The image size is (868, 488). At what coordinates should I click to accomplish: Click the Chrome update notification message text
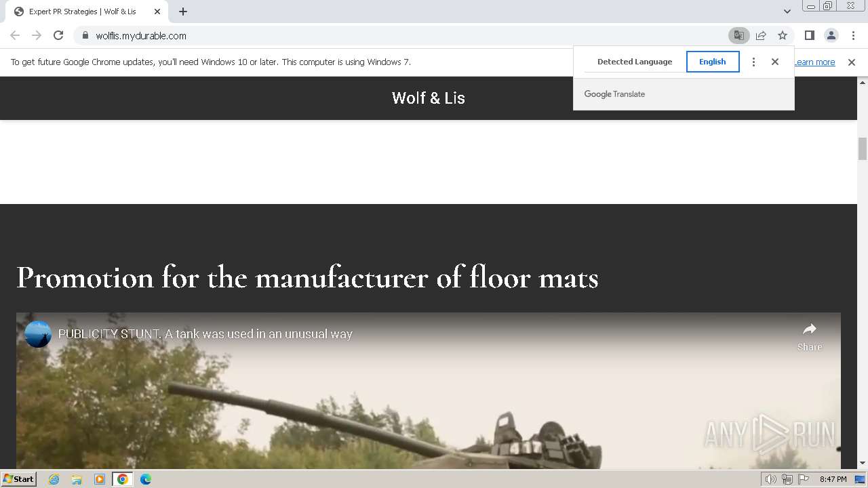[211, 62]
